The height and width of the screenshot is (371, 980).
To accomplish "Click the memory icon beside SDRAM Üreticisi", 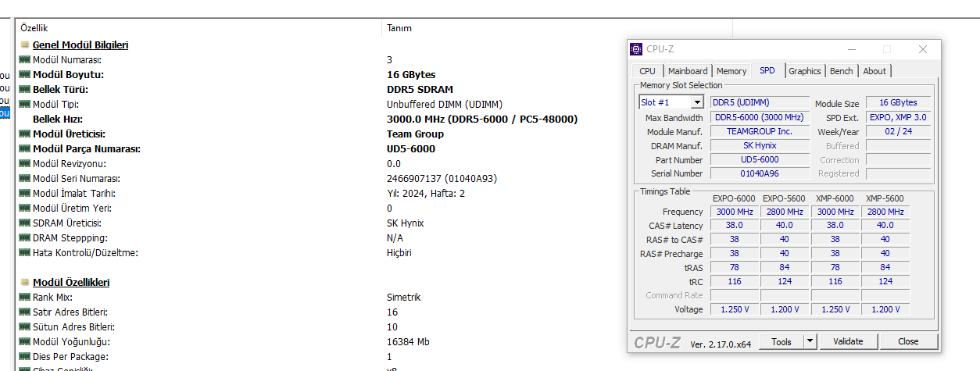I will 24,223.
